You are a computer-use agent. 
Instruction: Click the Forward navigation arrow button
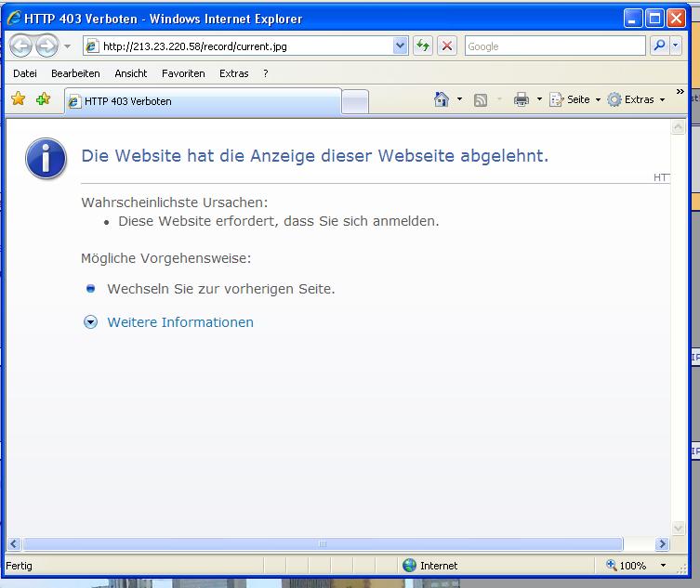click(46, 46)
